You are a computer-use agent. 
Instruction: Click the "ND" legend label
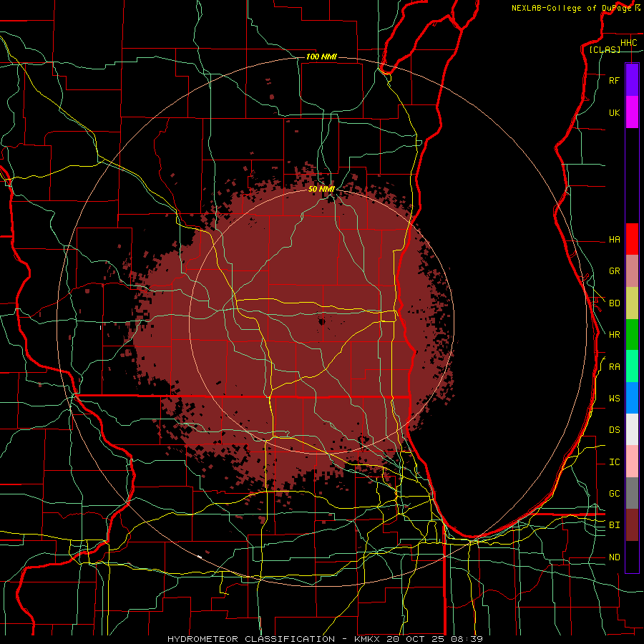click(614, 557)
